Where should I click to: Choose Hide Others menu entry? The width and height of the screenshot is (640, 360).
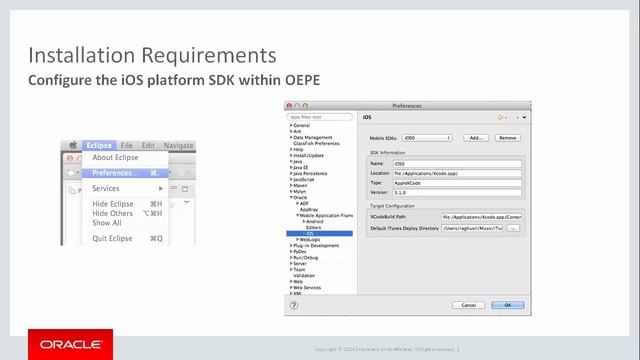click(x=125, y=213)
